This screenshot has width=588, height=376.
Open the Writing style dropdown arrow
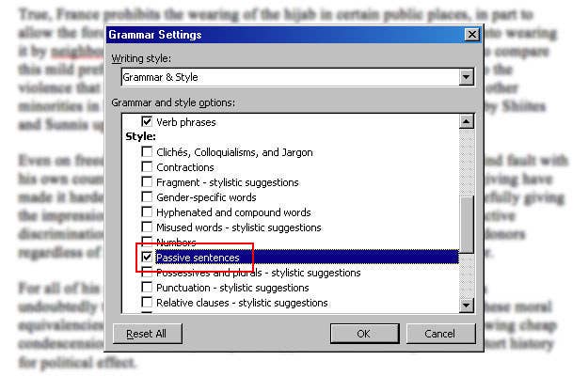[x=467, y=77]
